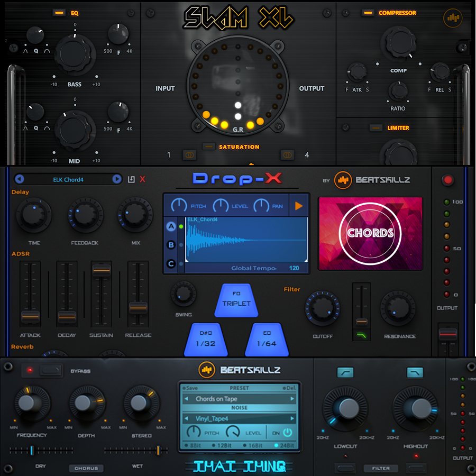
Task: Click the BeatSkillz logo in Drop-X header
Action: 343,180
